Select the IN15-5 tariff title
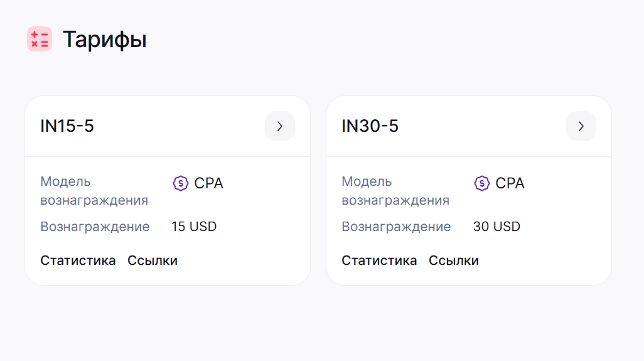 point(67,126)
